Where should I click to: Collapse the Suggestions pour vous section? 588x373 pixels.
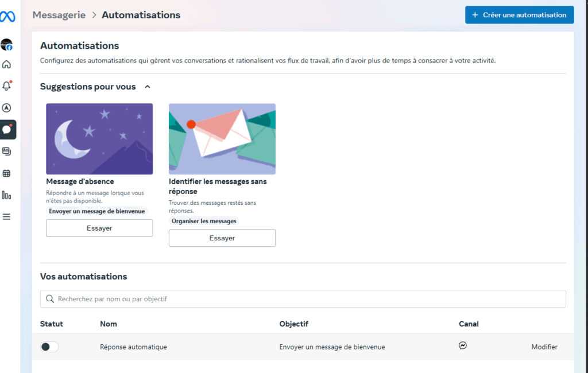pyautogui.click(x=148, y=87)
